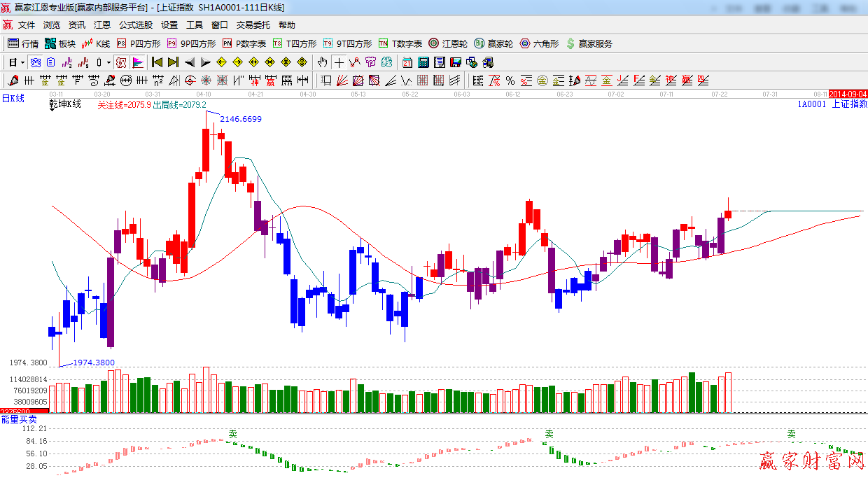Expand the candlestick style dropdown arrow

[108, 62]
